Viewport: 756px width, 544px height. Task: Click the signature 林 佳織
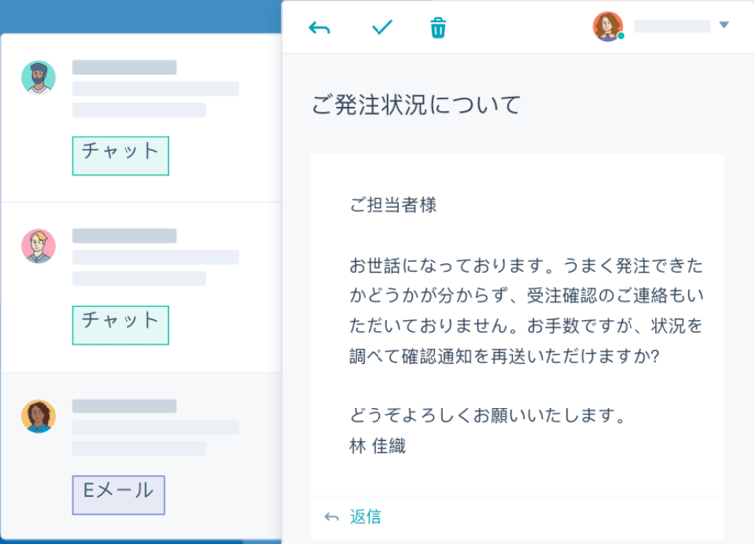coord(378,446)
